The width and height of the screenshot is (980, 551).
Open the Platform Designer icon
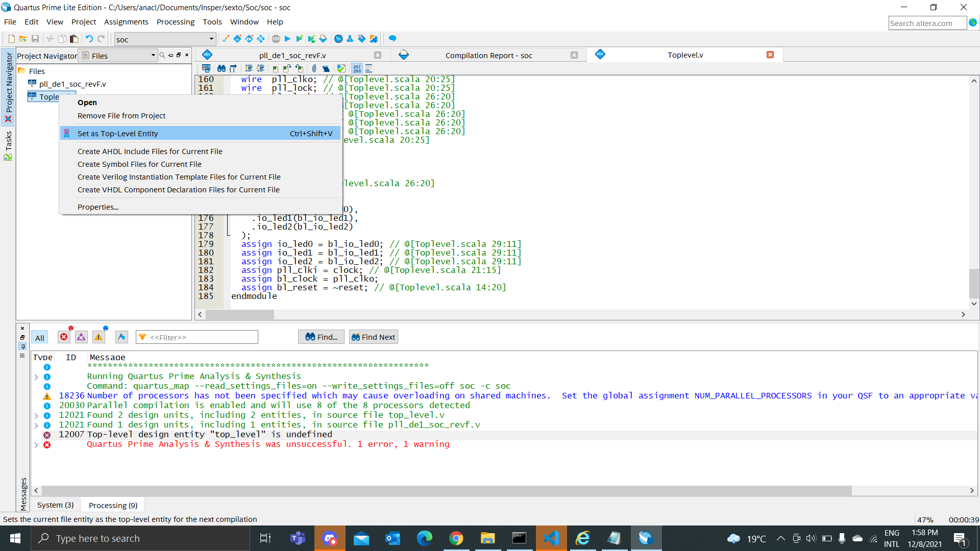click(374, 39)
